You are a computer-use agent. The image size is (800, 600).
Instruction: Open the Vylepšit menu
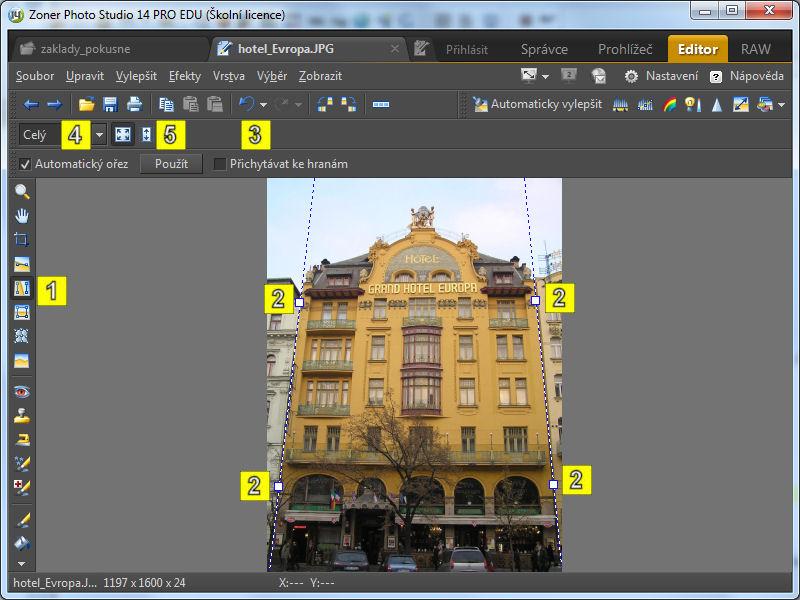coord(136,76)
